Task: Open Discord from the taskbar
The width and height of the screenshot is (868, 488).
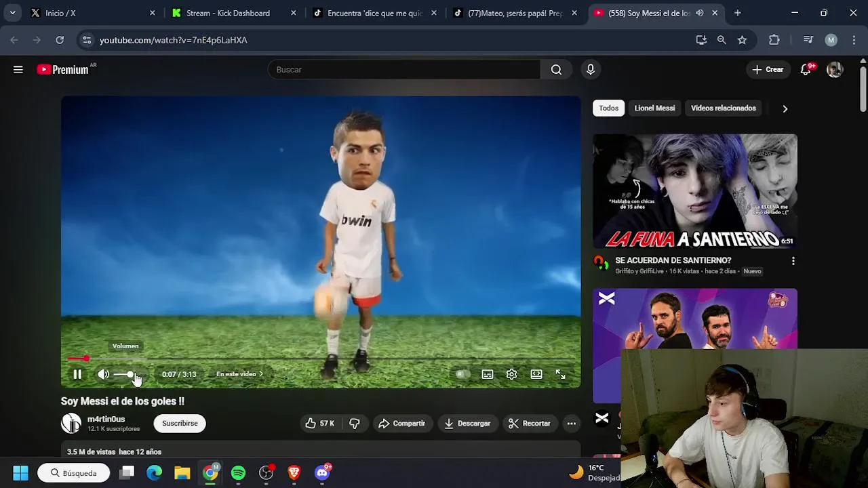Action: (322, 473)
